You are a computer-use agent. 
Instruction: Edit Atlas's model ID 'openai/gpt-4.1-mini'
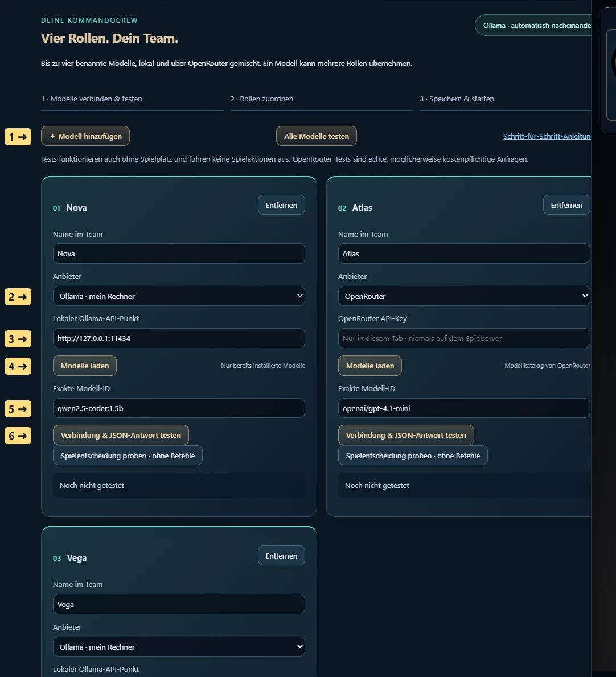click(x=463, y=408)
